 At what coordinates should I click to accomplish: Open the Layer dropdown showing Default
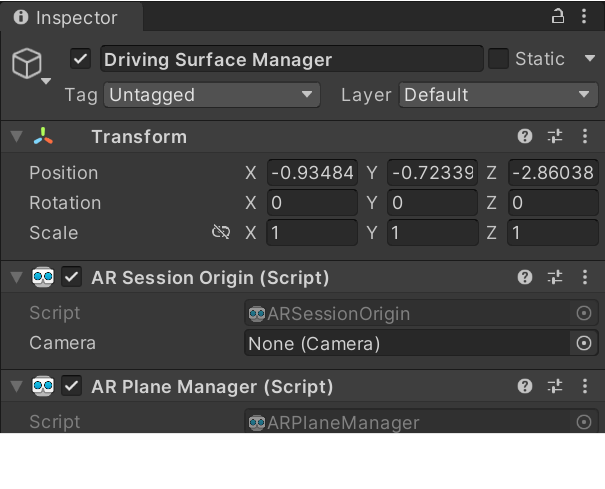498,95
